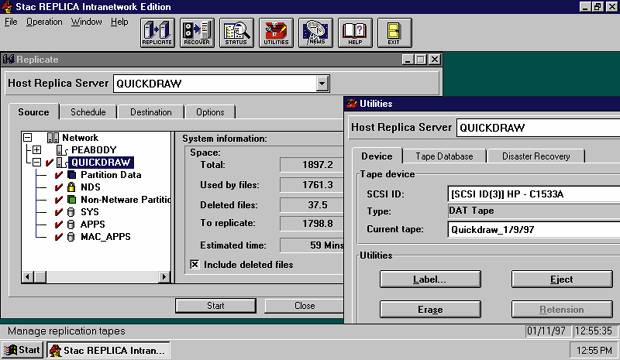This screenshot has height=360, width=620.
Task: Open the Recover toolbar button
Action: coord(197,33)
